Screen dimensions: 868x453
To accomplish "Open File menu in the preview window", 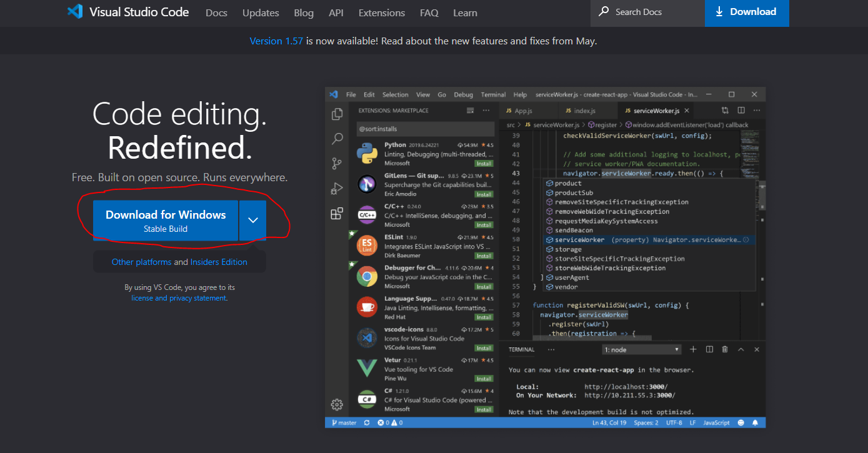I will coord(351,94).
